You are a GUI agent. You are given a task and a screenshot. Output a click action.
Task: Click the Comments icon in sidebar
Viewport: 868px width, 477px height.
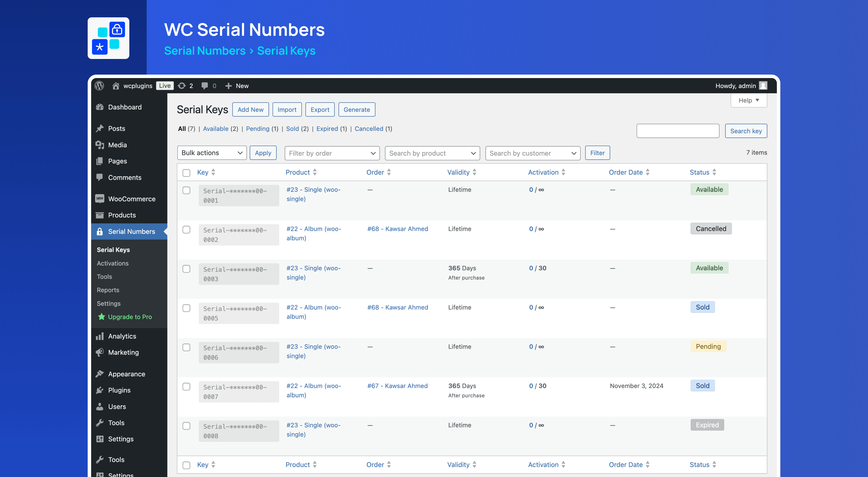pos(100,177)
